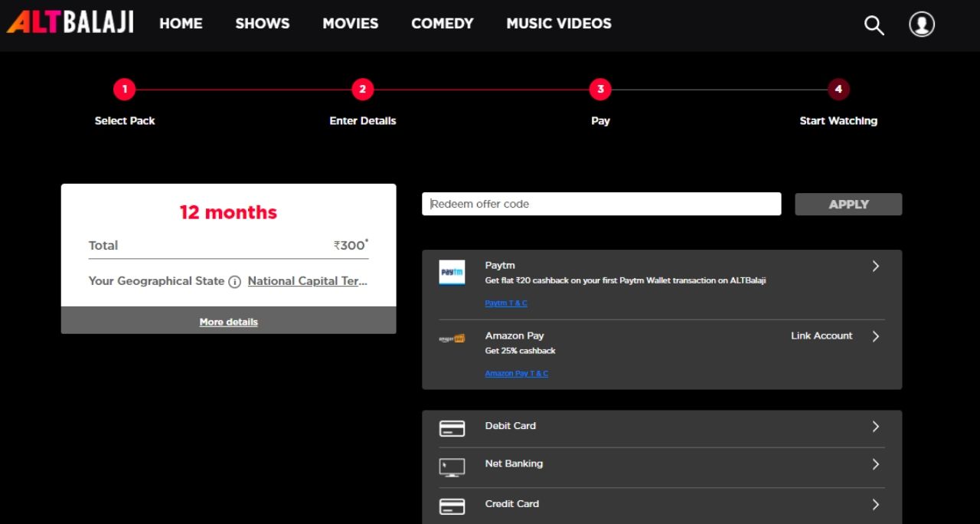Click the Geographical State info icon

click(x=234, y=282)
